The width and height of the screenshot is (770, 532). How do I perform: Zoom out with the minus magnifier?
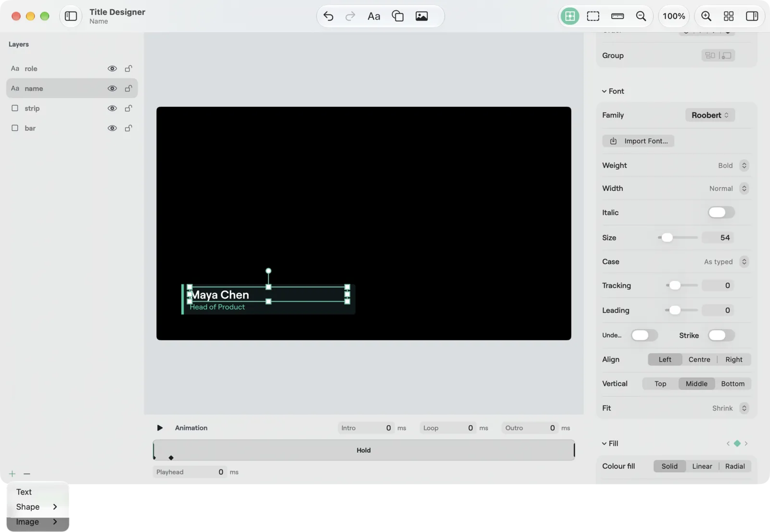641,16
